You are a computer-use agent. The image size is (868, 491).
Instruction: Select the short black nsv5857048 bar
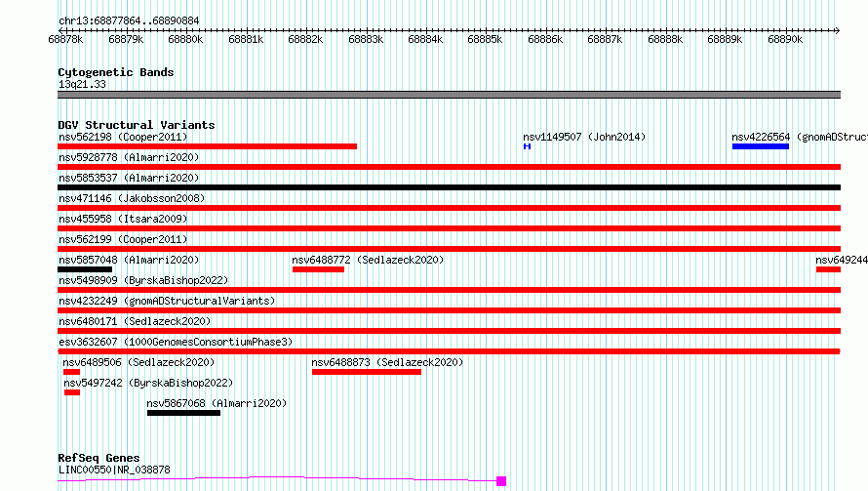85,269
